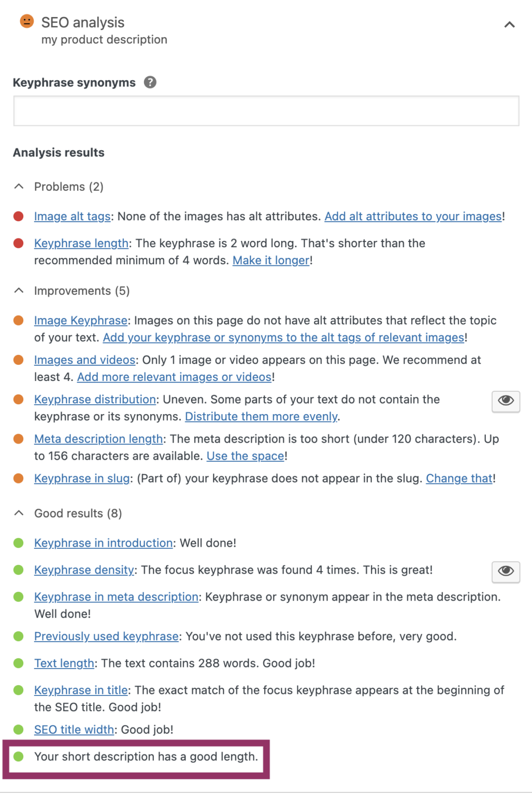
Task: Collapse the Improvements section
Action: pyautogui.click(x=19, y=291)
